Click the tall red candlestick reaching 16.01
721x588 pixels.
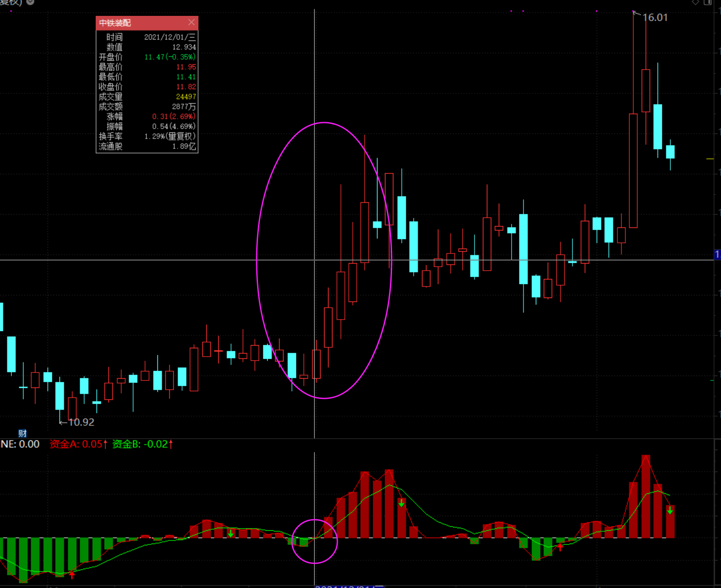pos(633,171)
